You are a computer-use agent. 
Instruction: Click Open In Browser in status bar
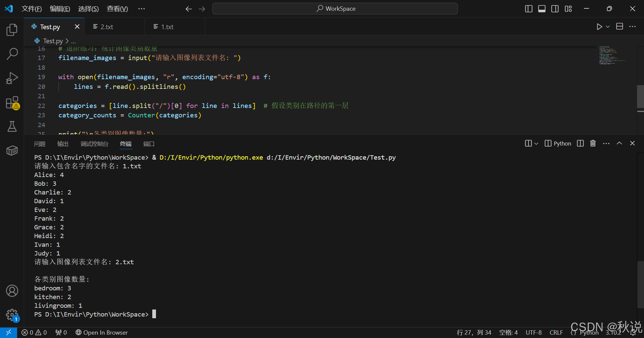[x=102, y=333]
